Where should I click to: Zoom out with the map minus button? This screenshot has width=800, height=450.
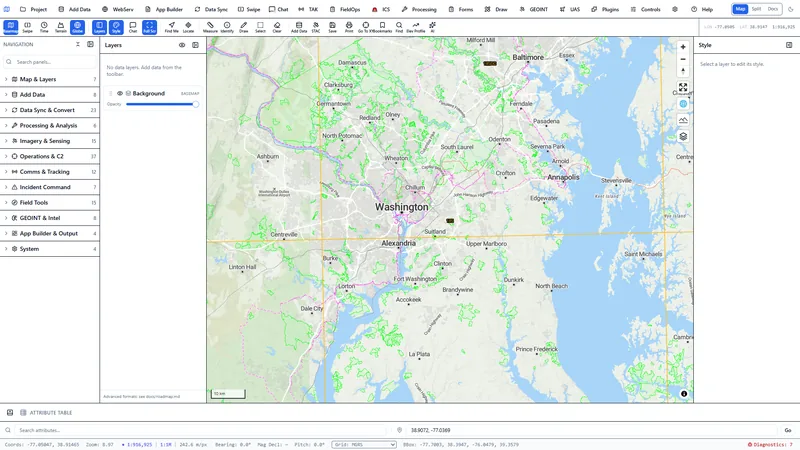[x=683, y=59]
